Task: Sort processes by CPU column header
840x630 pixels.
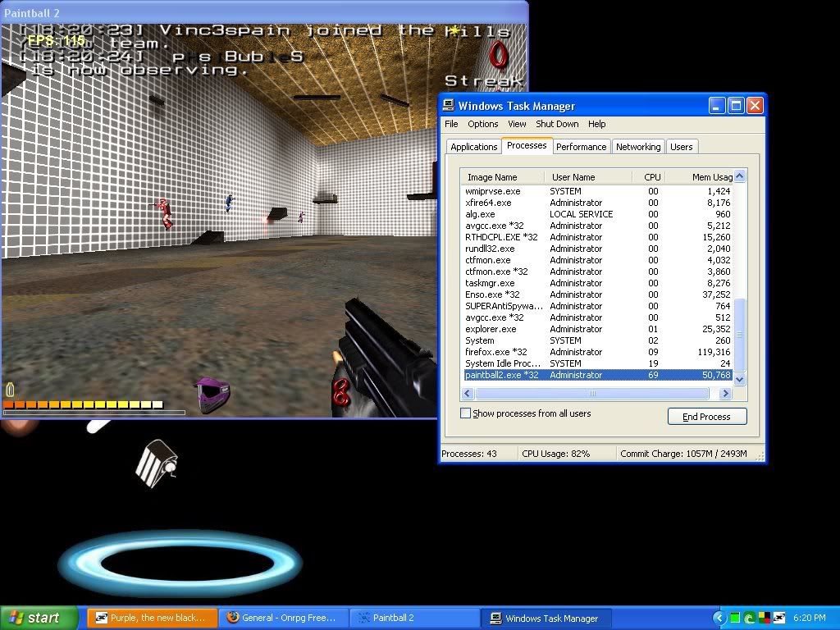Action: [651, 177]
